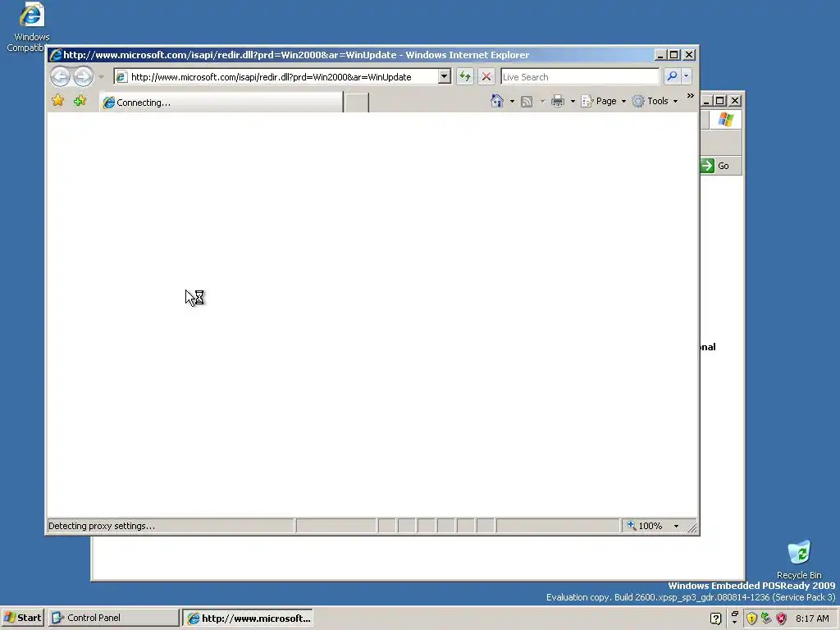
Task: Click the 8:17 AM clock
Action: click(x=812, y=619)
